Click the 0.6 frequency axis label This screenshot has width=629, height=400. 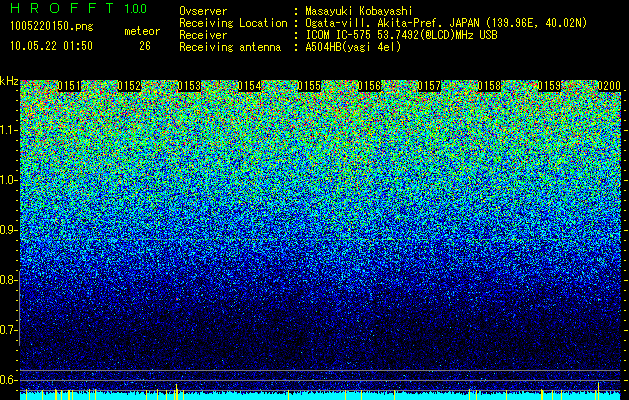[x=9, y=380]
